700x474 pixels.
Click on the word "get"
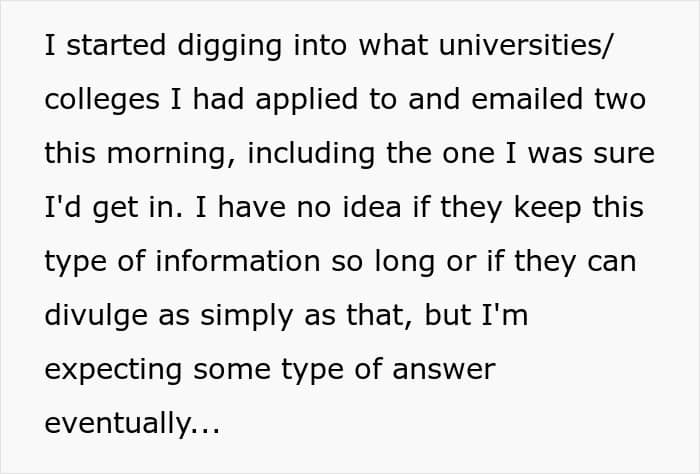click(116, 209)
